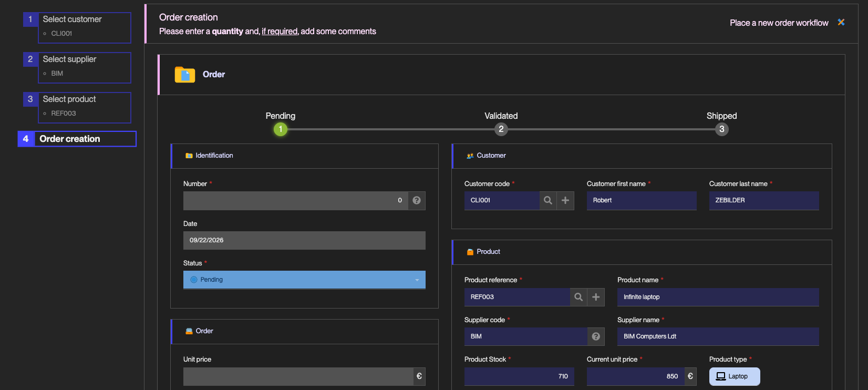Click the Identification panel icon
The height and width of the screenshot is (390, 868).
(189, 156)
